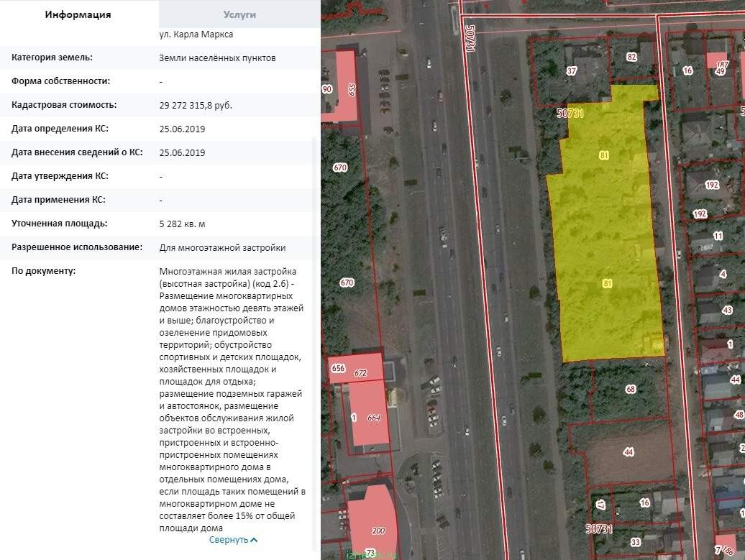This screenshot has height=560, width=745.
Task: Click the Разрешенное использование label
Action: (x=76, y=247)
